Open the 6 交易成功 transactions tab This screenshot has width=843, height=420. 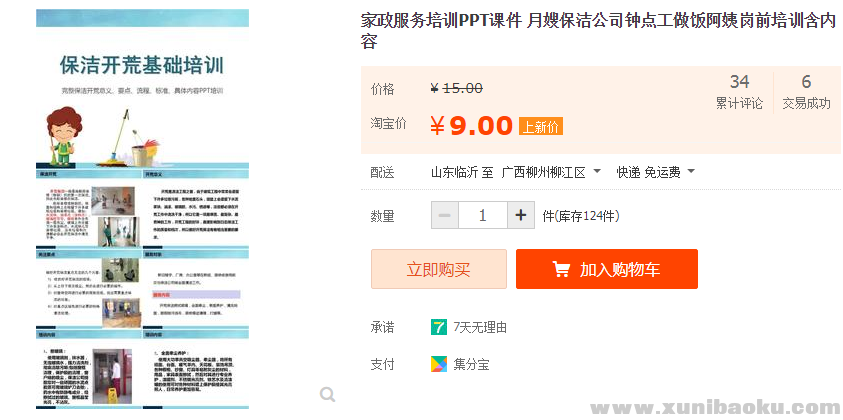tap(806, 91)
